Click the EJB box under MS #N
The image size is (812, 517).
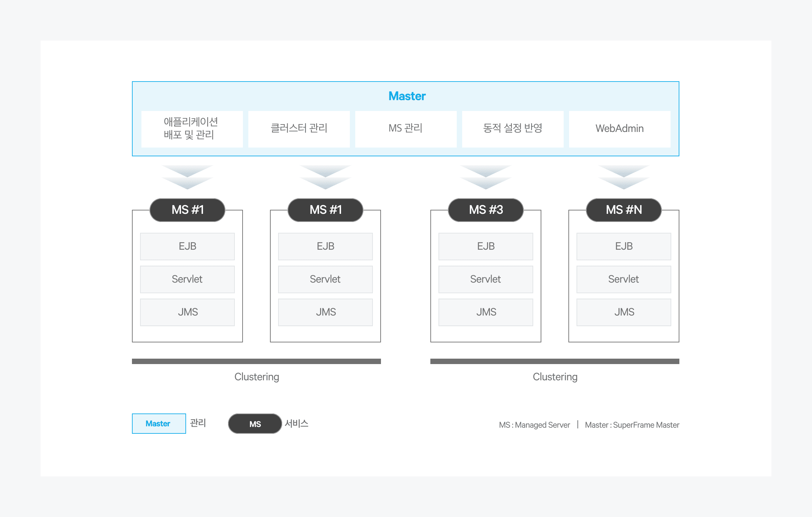point(624,246)
